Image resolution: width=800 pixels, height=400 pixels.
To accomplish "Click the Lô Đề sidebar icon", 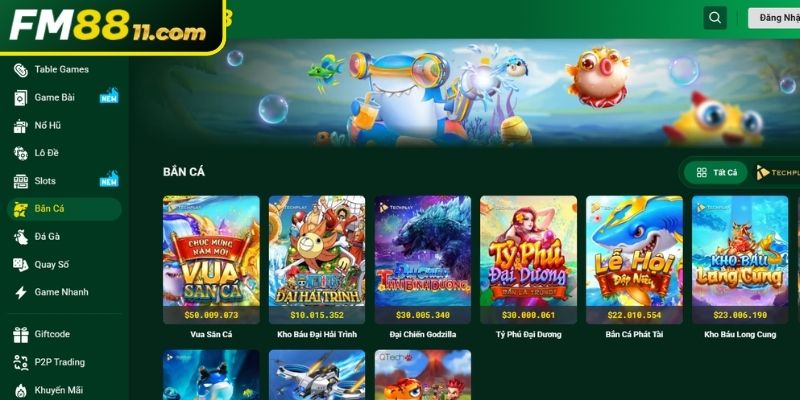I will coord(20,153).
